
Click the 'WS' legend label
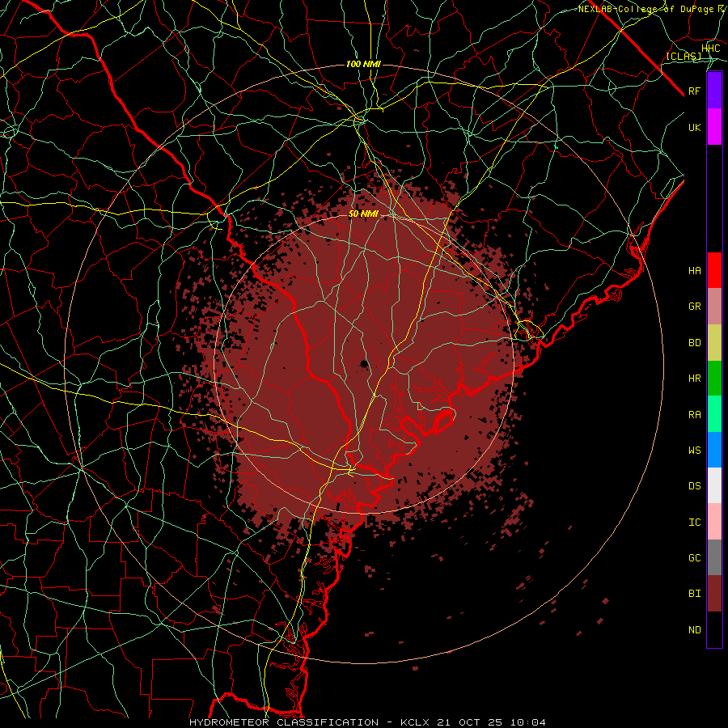(695, 451)
